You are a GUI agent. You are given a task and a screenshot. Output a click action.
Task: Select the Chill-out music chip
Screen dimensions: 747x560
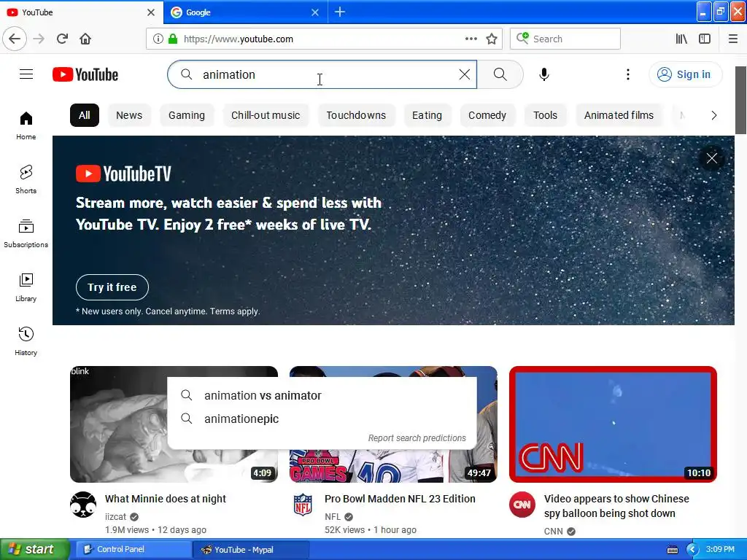click(266, 115)
